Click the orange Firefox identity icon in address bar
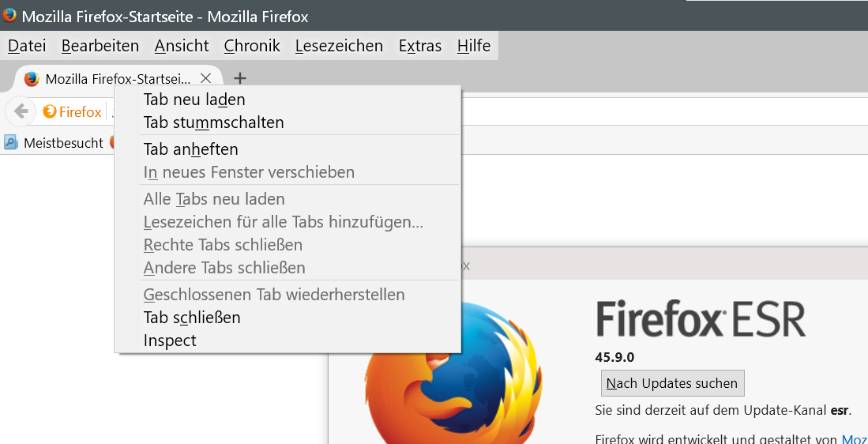Viewport: 868px width, 444px height. click(50, 112)
